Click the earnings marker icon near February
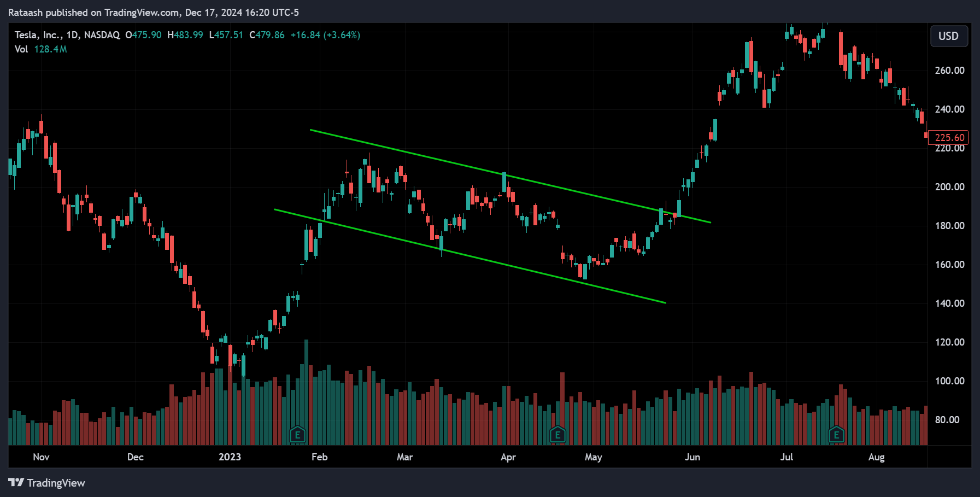This screenshot has height=497, width=980. (297, 435)
